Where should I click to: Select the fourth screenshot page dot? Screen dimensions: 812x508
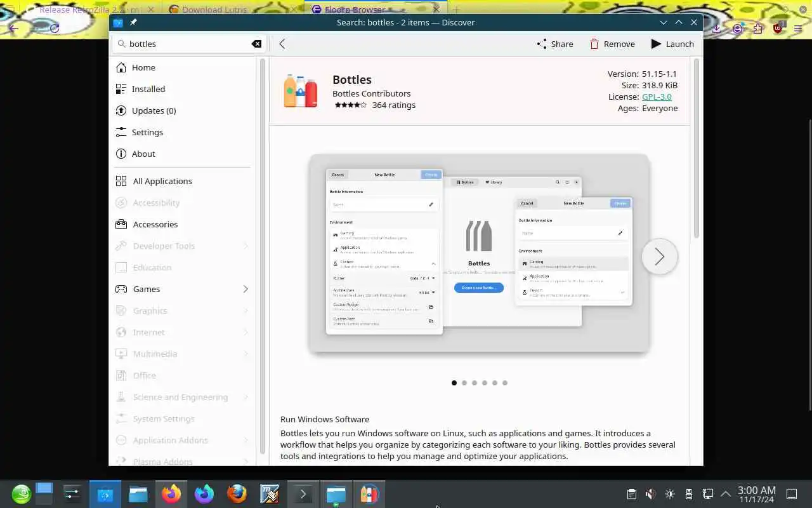click(x=485, y=383)
